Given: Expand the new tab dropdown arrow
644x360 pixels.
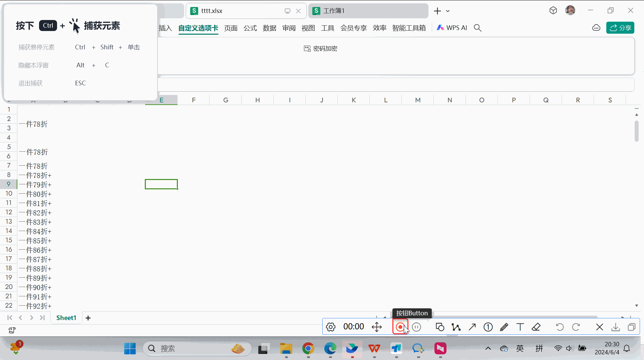Looking at the screenshot, I should (x=448, y=11).
